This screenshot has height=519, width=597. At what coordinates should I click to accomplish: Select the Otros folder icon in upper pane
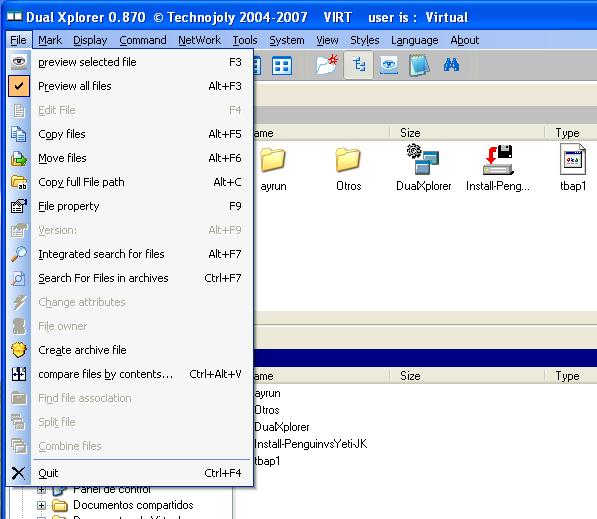click(x=348, y=160)
